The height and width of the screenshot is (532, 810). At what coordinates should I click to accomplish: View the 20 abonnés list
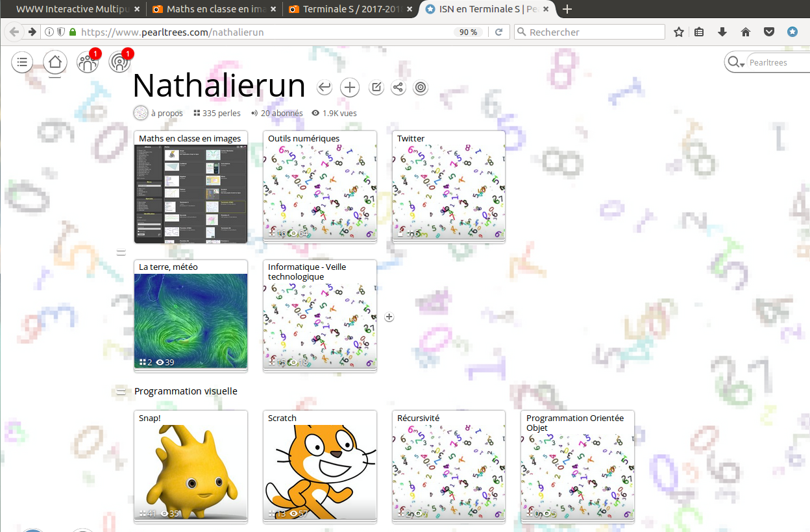277,113
